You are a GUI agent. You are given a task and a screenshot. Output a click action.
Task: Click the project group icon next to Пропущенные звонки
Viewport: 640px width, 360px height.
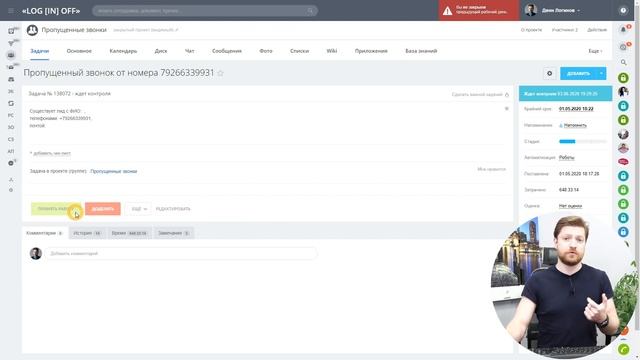32,30
